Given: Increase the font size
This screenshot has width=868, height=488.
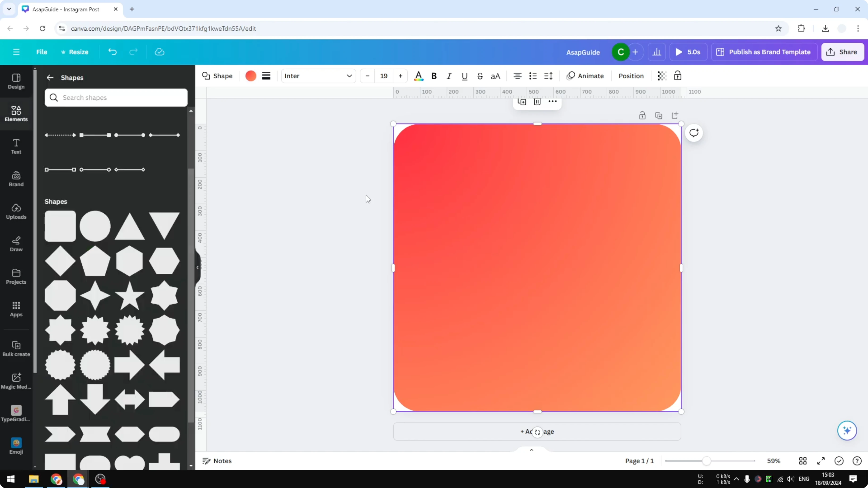Looking at the screenshot, I should coord(400,76).
